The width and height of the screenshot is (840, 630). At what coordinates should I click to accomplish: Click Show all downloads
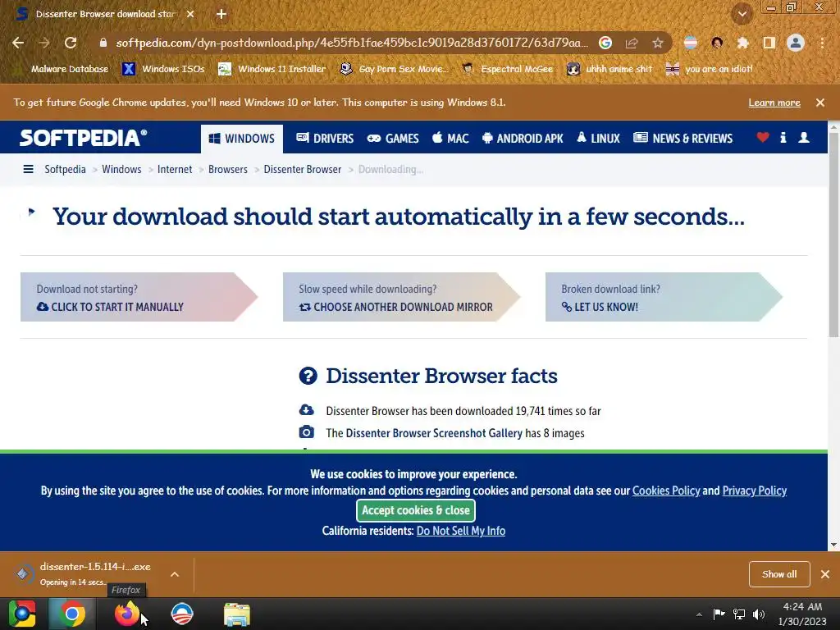tap(779, 574)
